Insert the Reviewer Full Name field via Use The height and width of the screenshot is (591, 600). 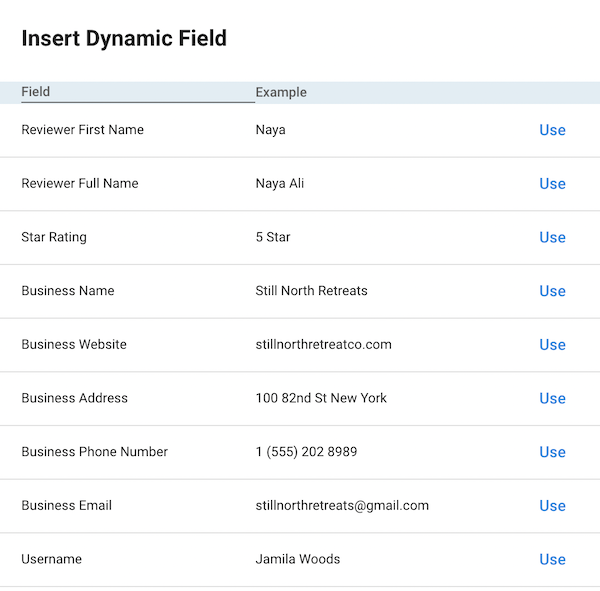[x=552, y=184]
